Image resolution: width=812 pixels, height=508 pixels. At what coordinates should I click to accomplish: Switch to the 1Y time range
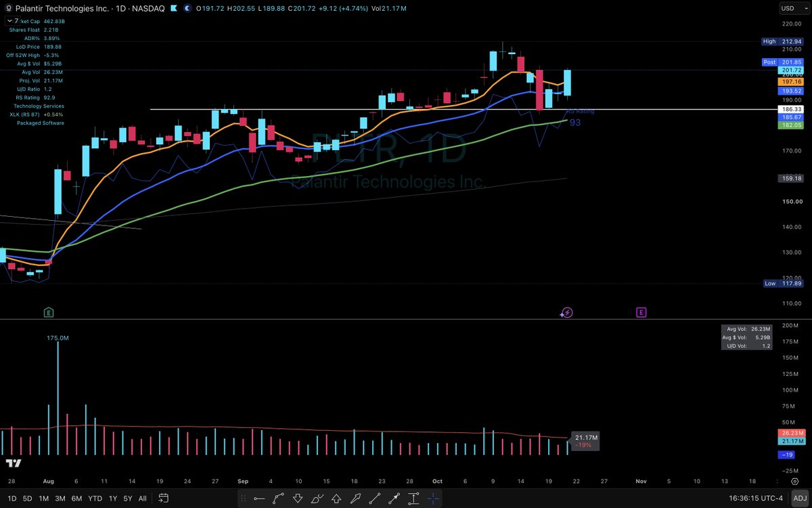pos(113,499)
